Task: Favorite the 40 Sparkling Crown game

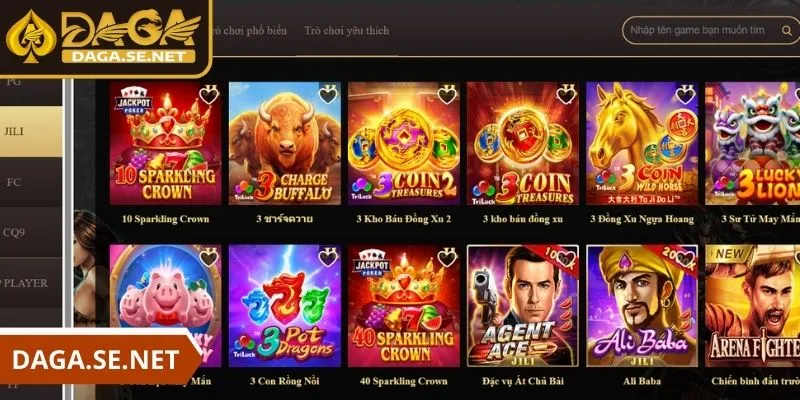Action: point(447,257)
